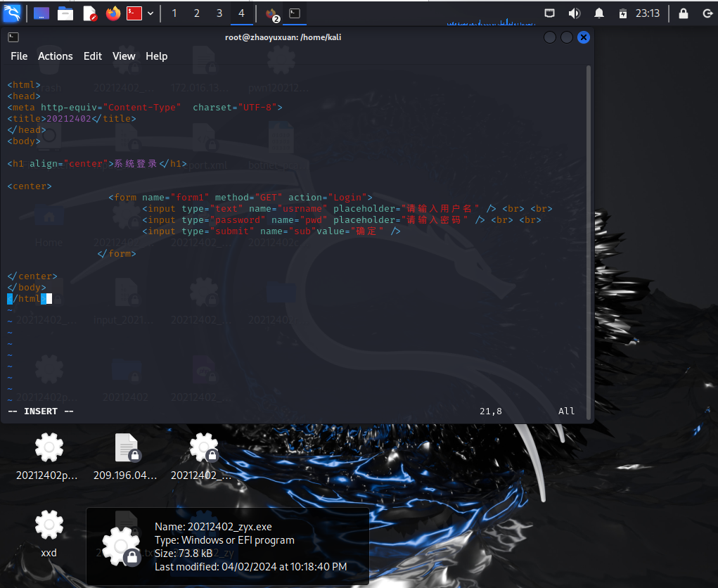Click the show desktop panel icon

[41, 13]
